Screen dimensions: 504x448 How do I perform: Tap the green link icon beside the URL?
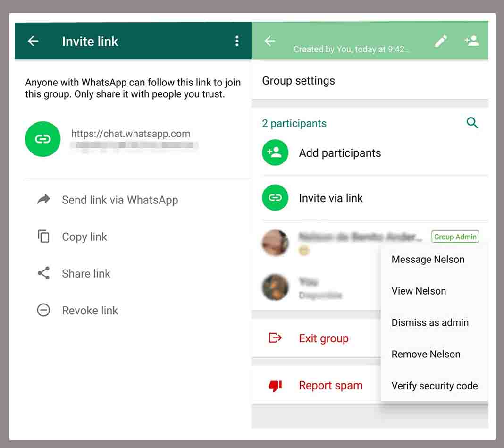pyautogui.click(x=43, y=139)
